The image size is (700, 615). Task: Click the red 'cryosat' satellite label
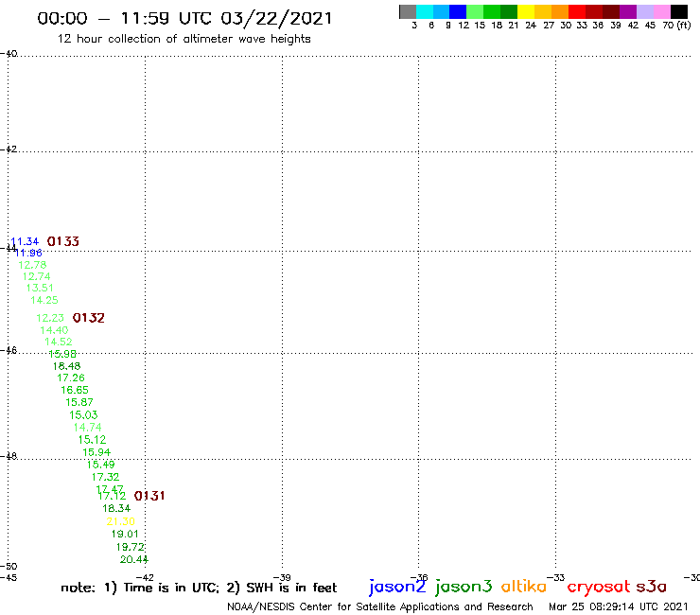tap(599, 587)
